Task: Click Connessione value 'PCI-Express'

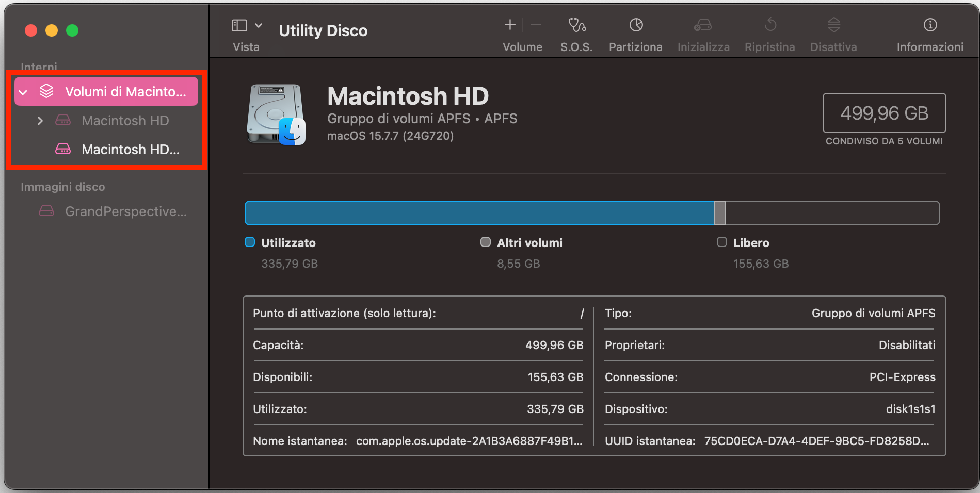Action: click(x=902, y=377)
